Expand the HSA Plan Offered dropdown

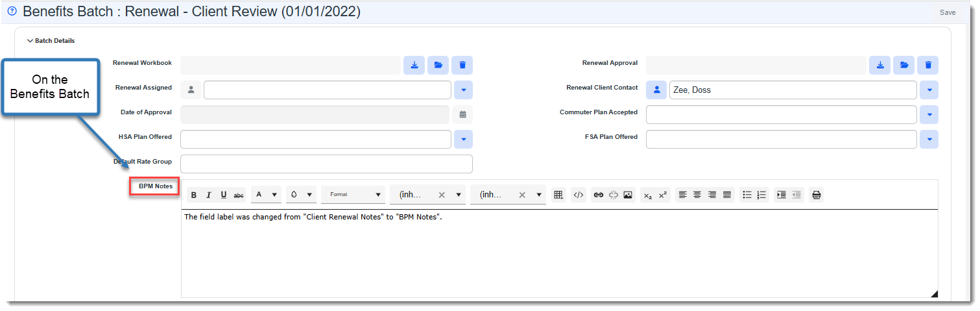pos(462,139)
